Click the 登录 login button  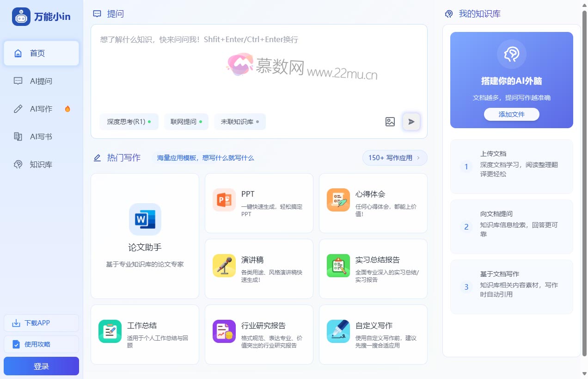pyautogui.click(x=41, y=366)
